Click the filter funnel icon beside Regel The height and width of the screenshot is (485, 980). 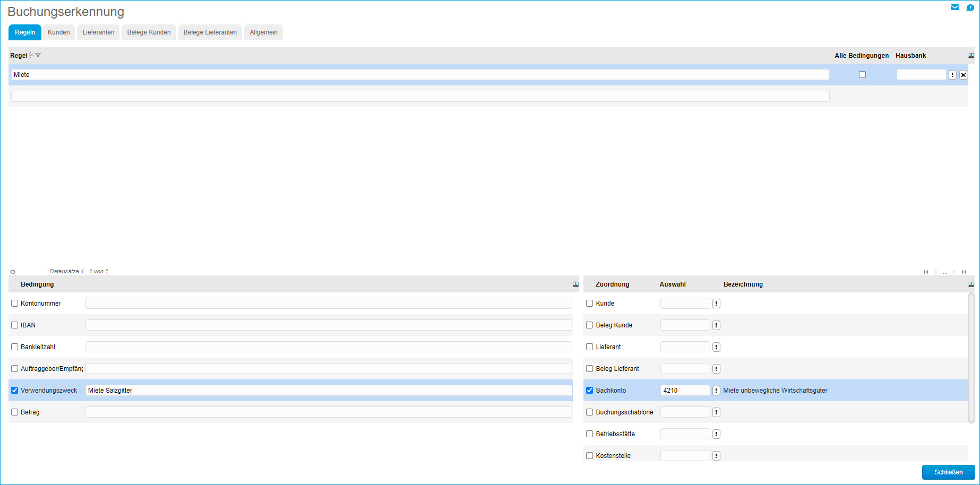click(38, 55)
